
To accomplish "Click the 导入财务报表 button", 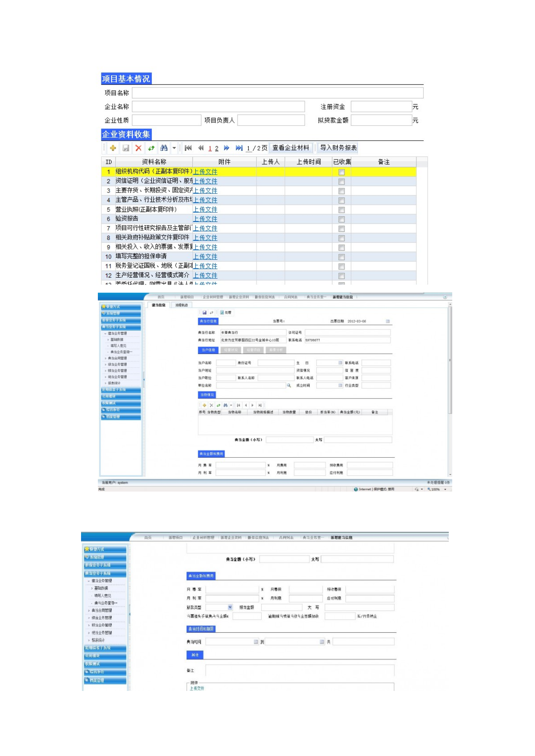I will [x=338, y=148].
